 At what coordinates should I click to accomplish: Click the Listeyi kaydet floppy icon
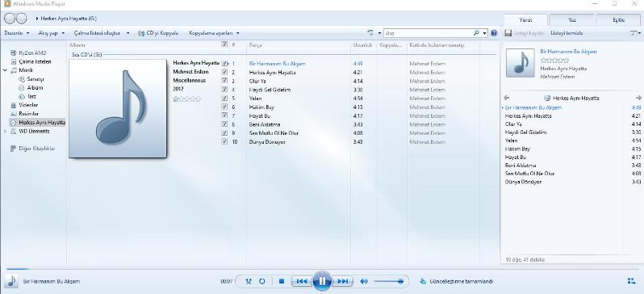(508, 33)
